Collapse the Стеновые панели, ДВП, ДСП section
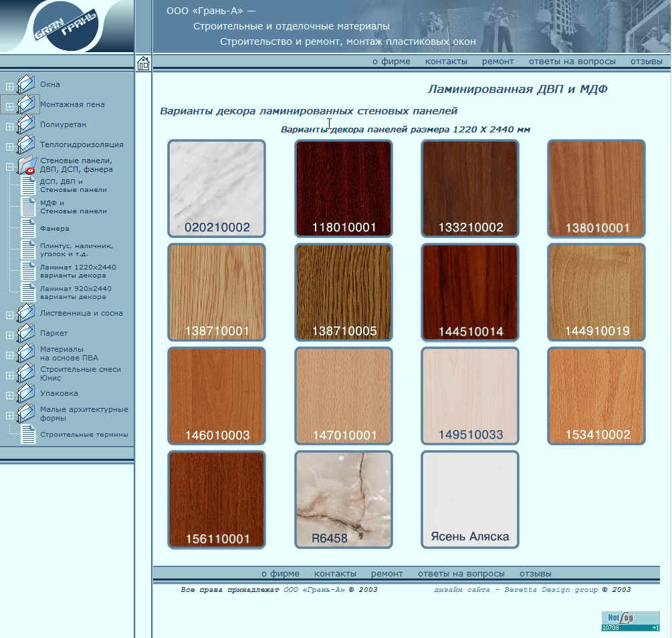This screenshot has width=672, height=638. click(9, 167)
